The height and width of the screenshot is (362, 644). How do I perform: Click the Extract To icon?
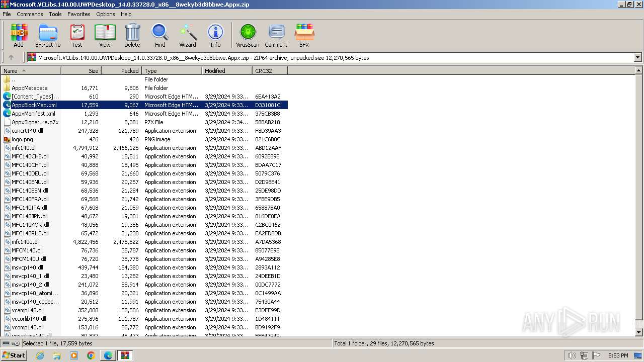[48, 36]
